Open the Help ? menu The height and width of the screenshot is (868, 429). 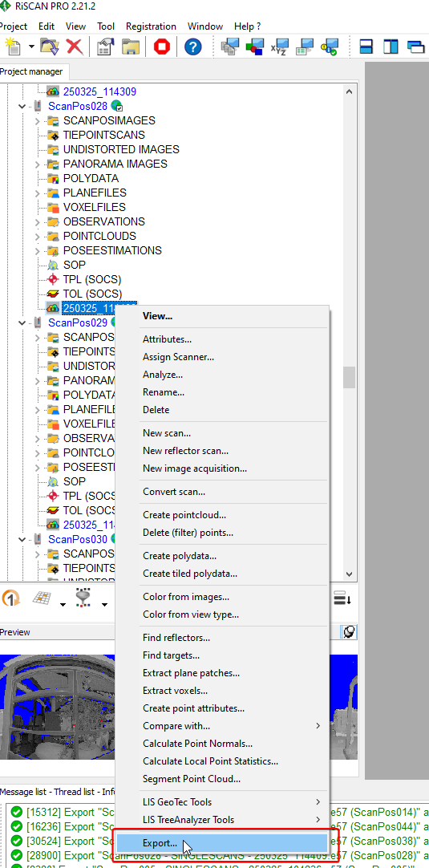point(248,26)
